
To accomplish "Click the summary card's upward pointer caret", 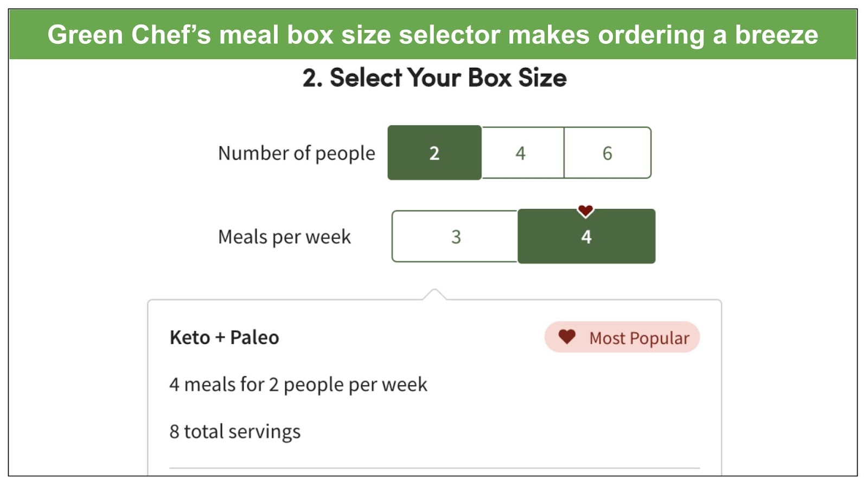I will tap(434, 294).
